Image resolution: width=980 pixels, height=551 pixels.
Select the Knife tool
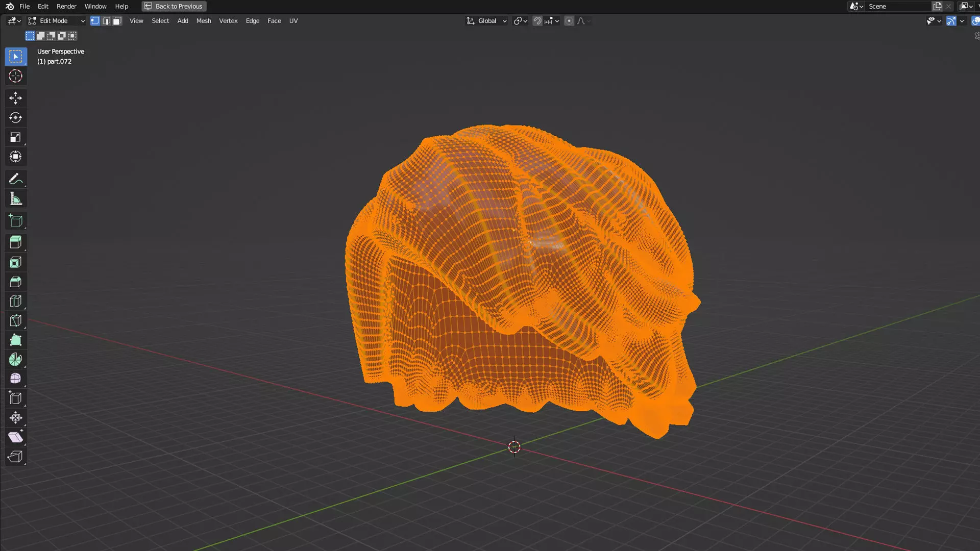15,321
